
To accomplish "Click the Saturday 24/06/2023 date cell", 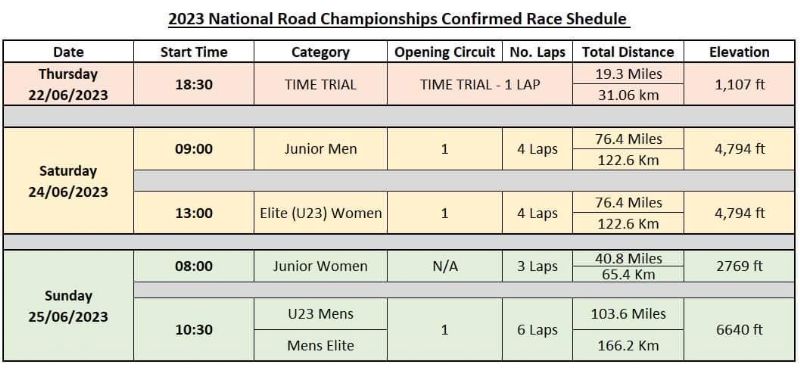I will (x=68, y=181).
